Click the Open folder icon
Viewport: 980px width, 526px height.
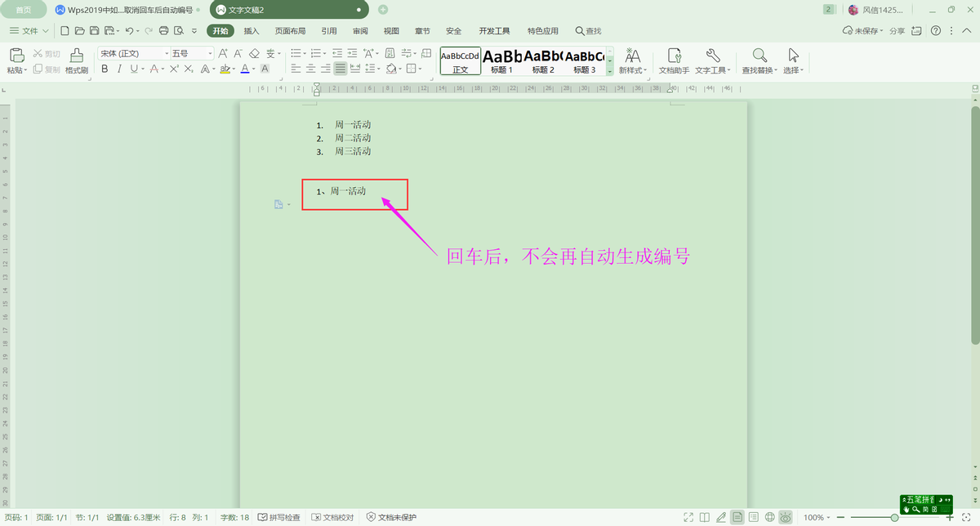[x=79, y=31]
